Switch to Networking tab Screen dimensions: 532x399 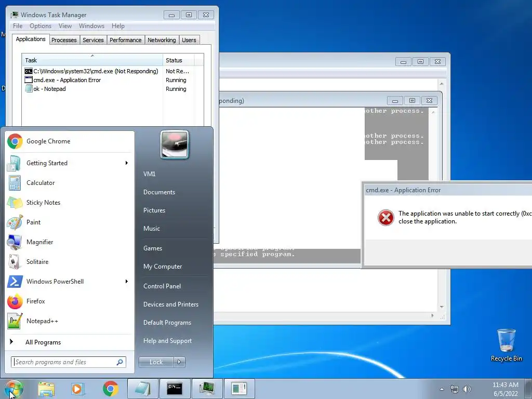click(162, 40)
